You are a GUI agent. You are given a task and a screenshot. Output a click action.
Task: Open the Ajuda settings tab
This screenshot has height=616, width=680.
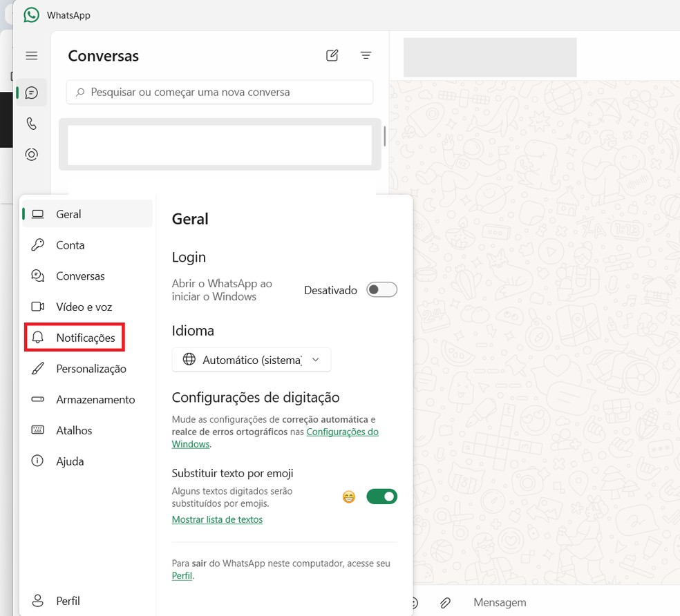tap(87, 461)
